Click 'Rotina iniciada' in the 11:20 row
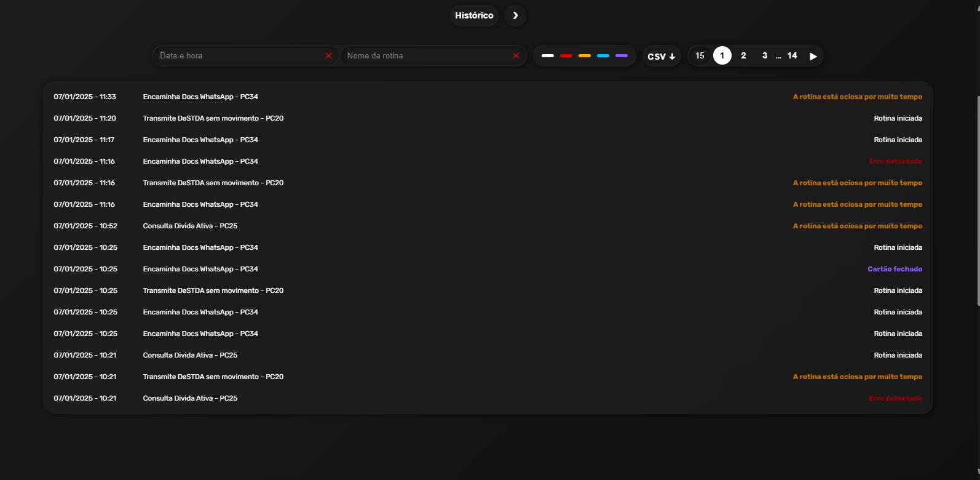The image size is (980, 480). 898,118
